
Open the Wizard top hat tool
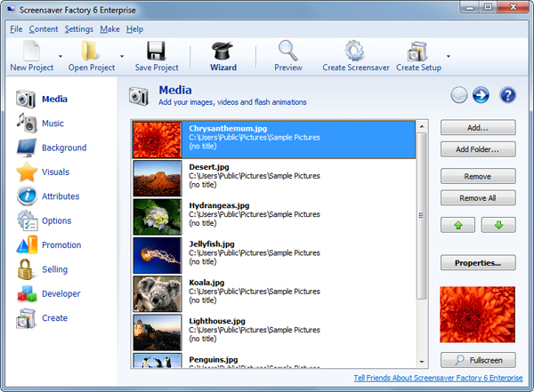tap(223, 52)
